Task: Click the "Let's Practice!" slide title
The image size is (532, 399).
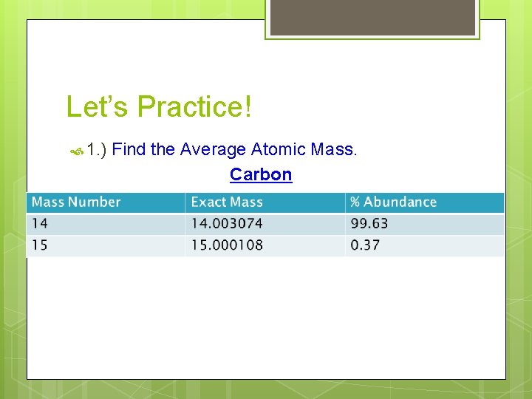Action: pos(159,106)
